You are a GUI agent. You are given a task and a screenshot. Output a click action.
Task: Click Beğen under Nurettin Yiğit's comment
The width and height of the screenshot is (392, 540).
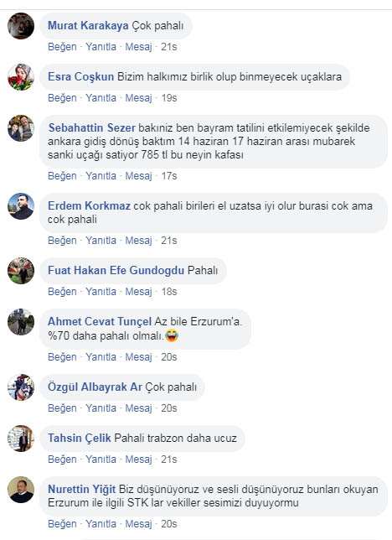[x=62, y=524]
